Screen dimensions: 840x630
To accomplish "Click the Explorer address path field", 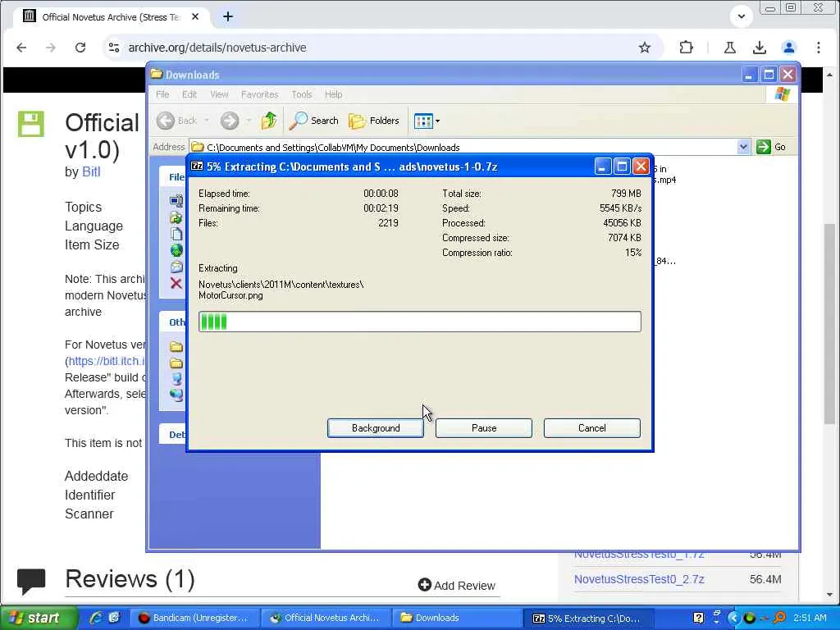I will [463, 147].
